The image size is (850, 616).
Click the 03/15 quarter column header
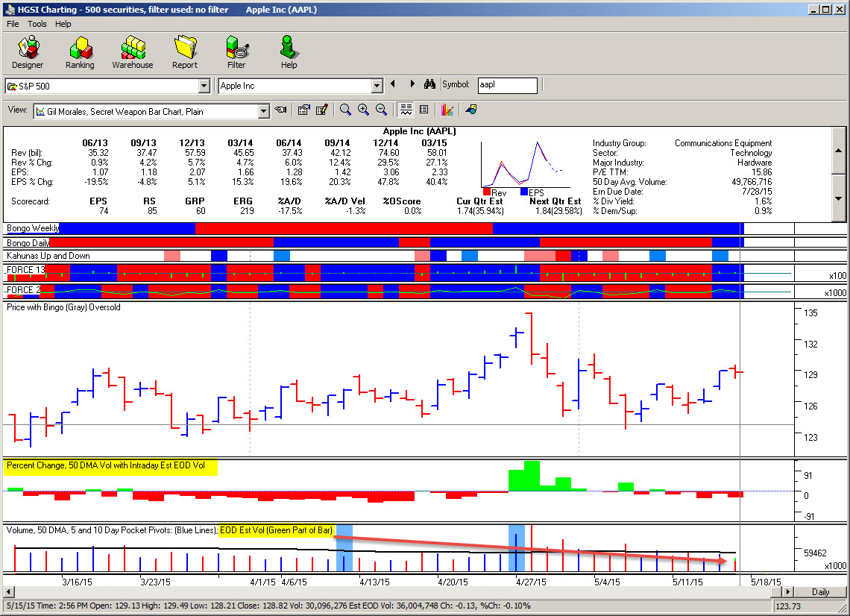click(x=434, y=143)
